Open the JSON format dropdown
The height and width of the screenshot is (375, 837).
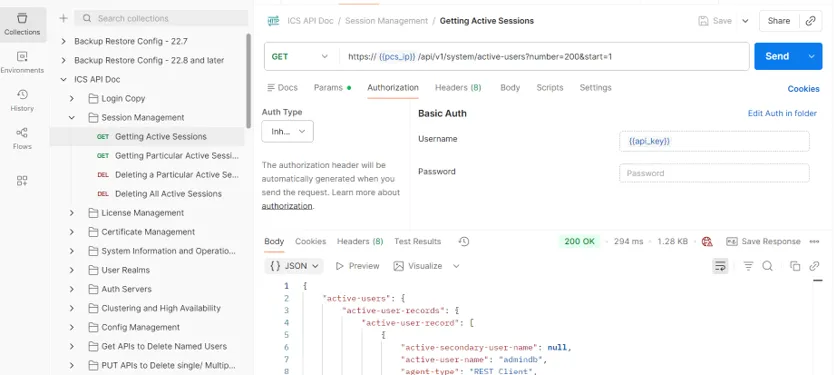294,266
